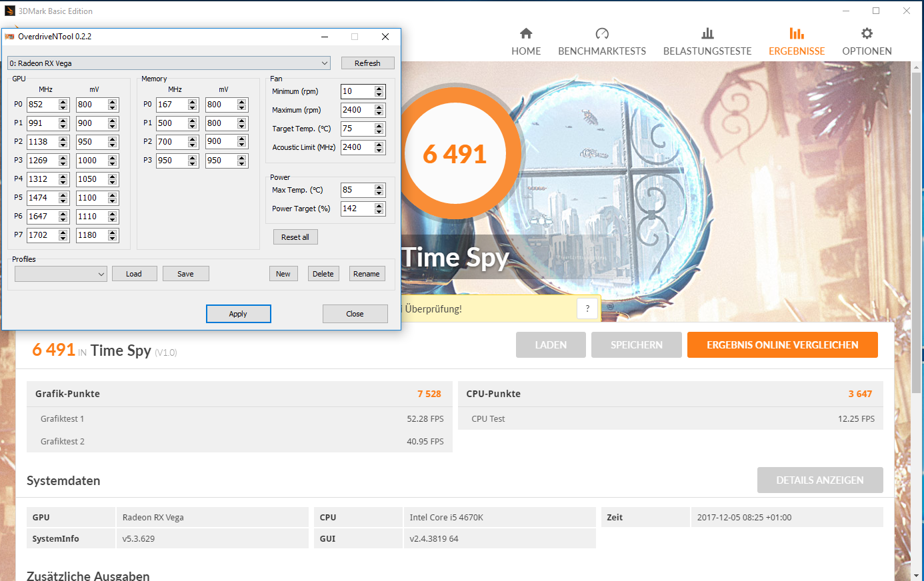Click the SPEICHERN button

click(x=637, y=345)
